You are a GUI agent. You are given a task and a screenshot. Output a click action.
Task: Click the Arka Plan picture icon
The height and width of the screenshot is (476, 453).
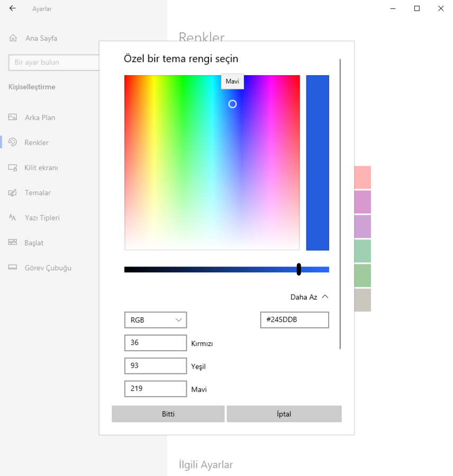click(x=13, y=117)
